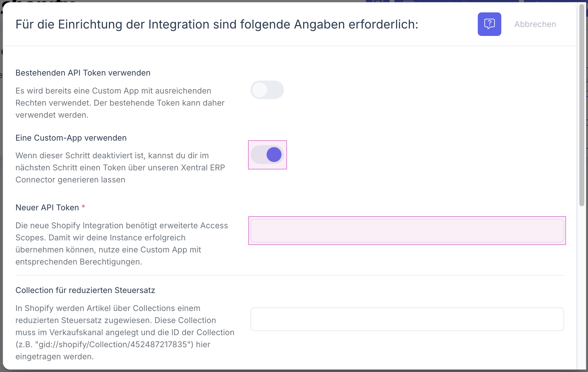Viewport: 588px width, 372px height.
Task: Click the description about the existing Custom App token
Action: click(120, 103)
